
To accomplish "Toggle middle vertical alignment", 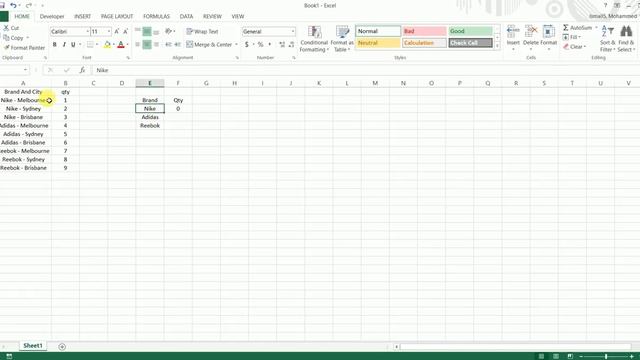I will [147, 31].
